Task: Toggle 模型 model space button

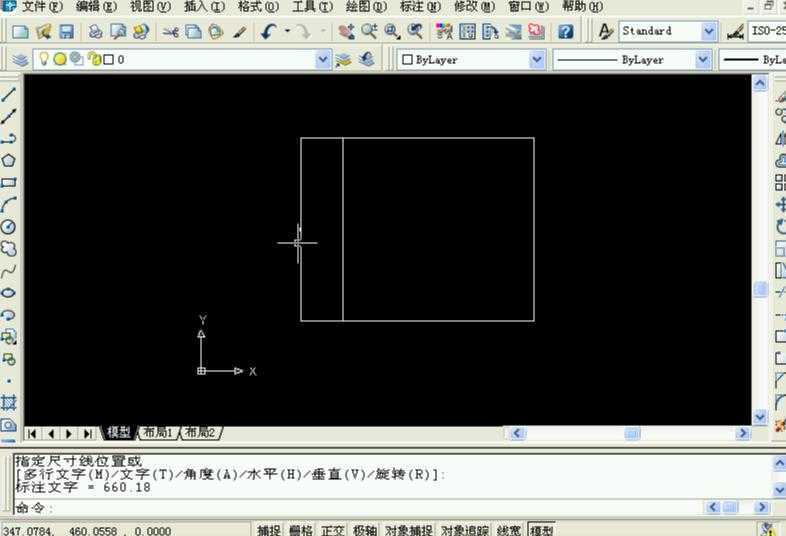Action: (542, 530)
